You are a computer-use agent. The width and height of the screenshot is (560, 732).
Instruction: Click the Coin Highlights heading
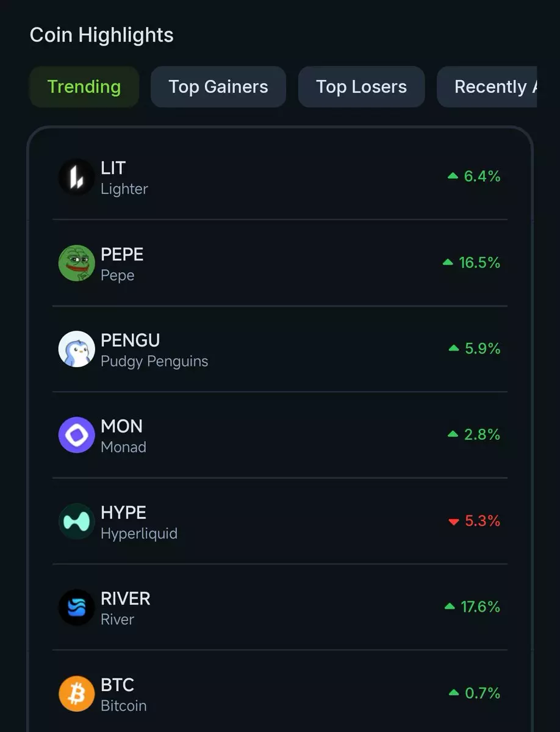pyautogui.click(x=102, y=35)
